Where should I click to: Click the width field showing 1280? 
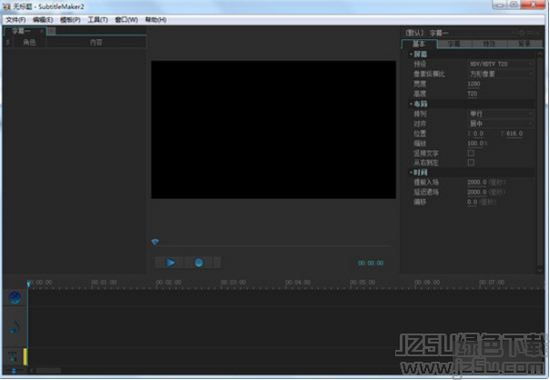474,84
